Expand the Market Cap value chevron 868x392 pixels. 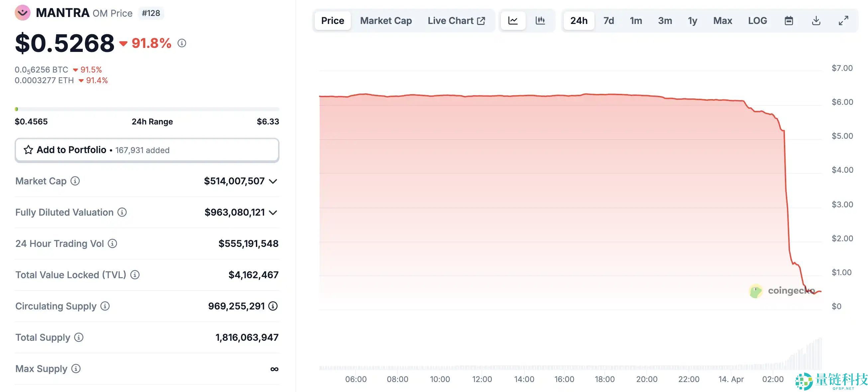(273, 181)
